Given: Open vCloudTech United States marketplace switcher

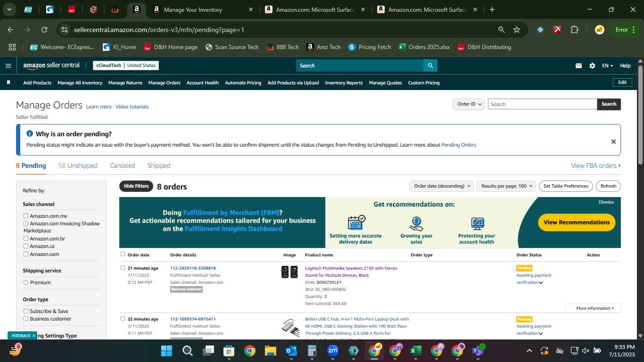Looking at the screenshot, I should pos(126,66).
